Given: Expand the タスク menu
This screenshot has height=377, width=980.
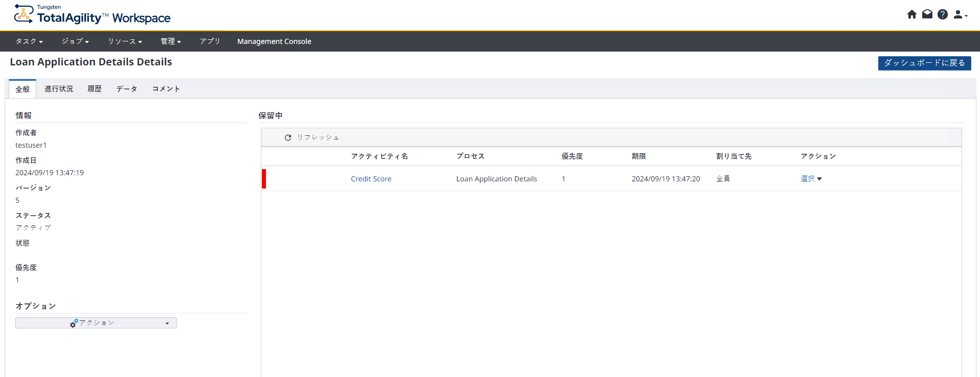Looking at the screenshot, I should [29, 41].
